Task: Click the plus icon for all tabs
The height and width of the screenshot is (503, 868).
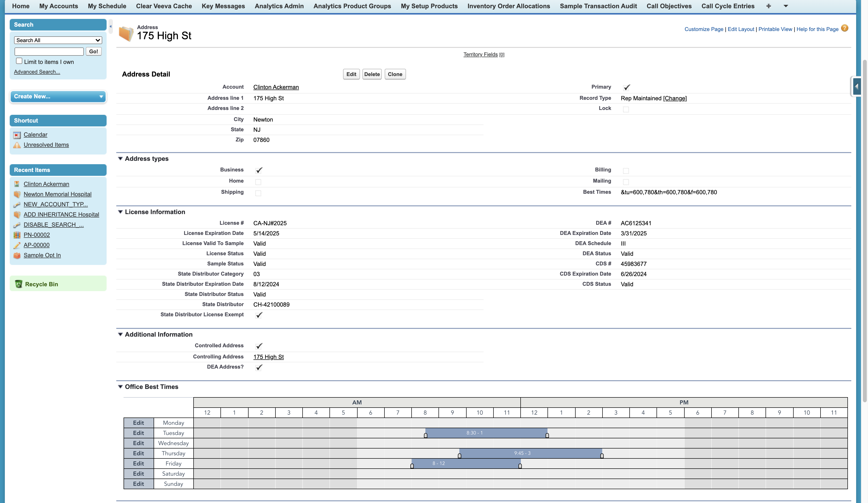Action: coord(768,6)
